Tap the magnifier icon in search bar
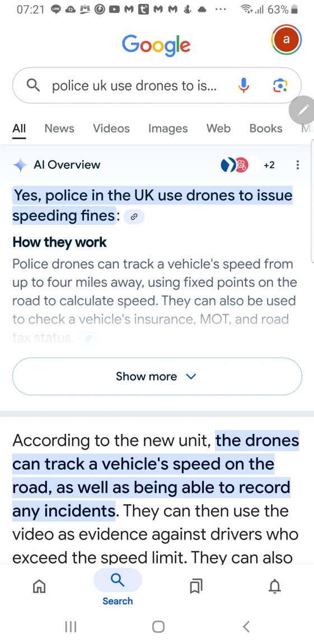 pos(33,86)
